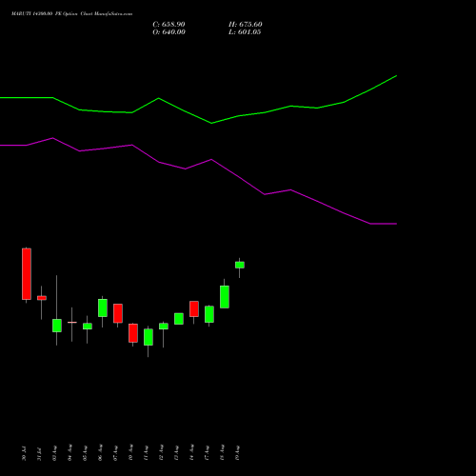Select the green candle for 06 Aug
The width and height of the screenshot is (476, 476).
103,307
